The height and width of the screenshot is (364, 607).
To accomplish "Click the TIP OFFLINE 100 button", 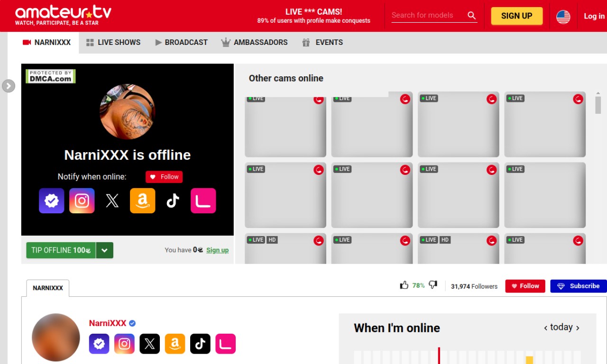I will pyautogui.click(x=61, y=250).
